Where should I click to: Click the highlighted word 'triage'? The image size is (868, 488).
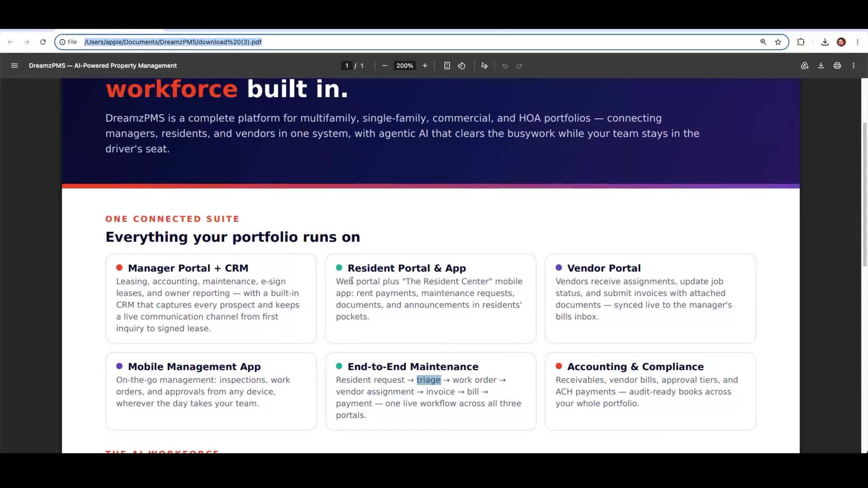(429, 380)
